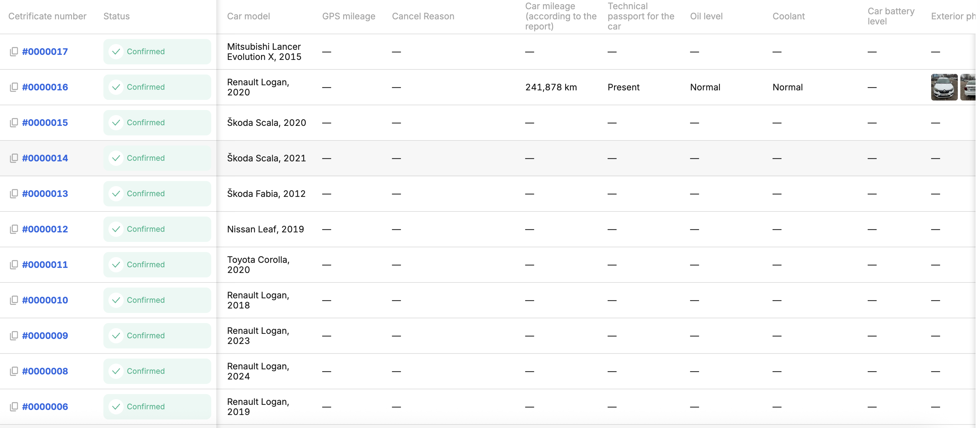Select the Normal oil level cell
Image resolution: width=980 pixels, height=428 pixels.
tap(705, 87)
